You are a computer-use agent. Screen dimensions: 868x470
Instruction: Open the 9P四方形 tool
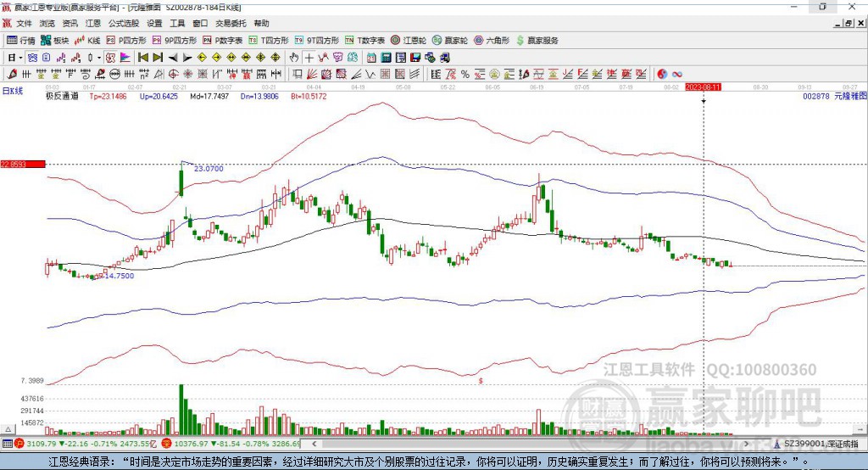(175, 41)
